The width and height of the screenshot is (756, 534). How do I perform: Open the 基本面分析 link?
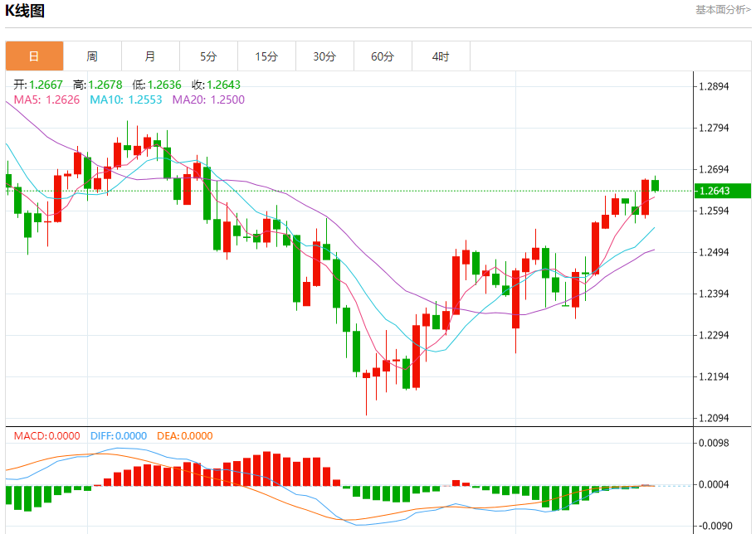coord(723,10)
